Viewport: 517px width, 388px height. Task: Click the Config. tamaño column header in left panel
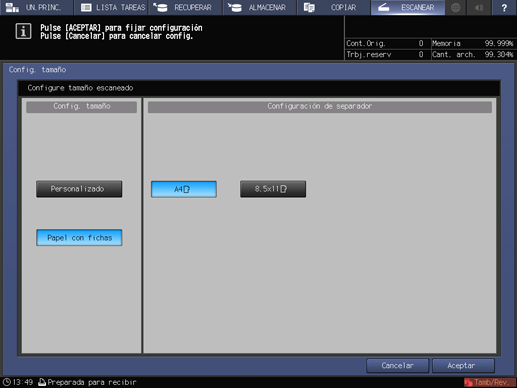pos(82,106)
